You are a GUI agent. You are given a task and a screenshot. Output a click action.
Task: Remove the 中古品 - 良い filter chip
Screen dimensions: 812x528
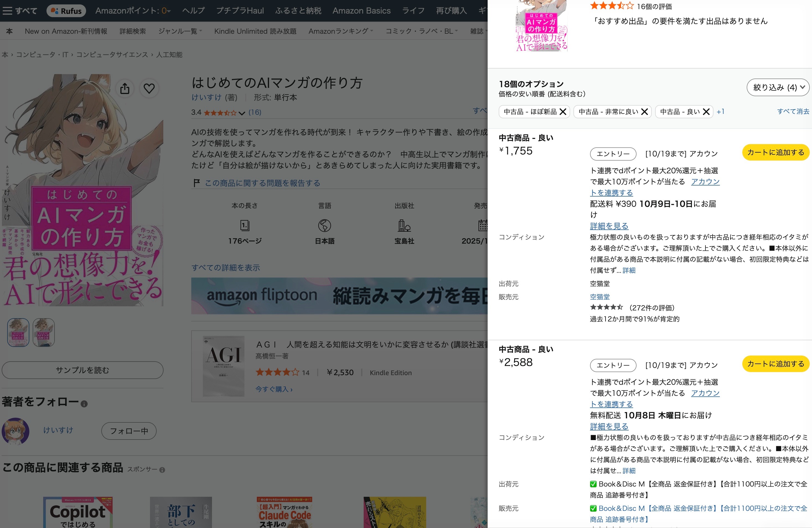tap(706, 112)
